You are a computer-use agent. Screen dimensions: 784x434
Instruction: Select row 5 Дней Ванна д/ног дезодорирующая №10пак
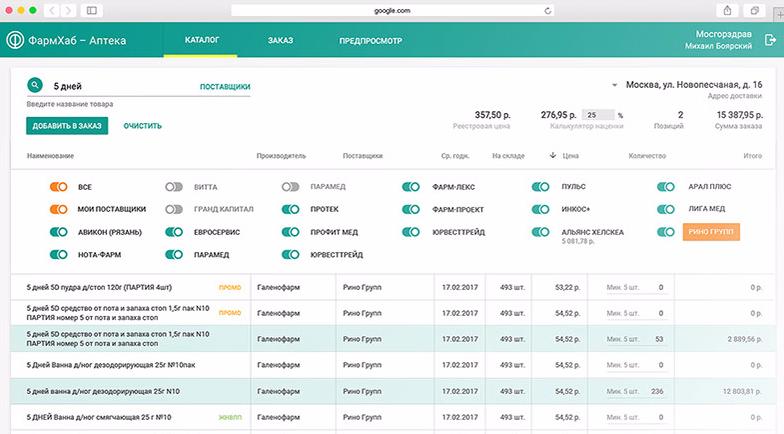(x=392, y=365)
